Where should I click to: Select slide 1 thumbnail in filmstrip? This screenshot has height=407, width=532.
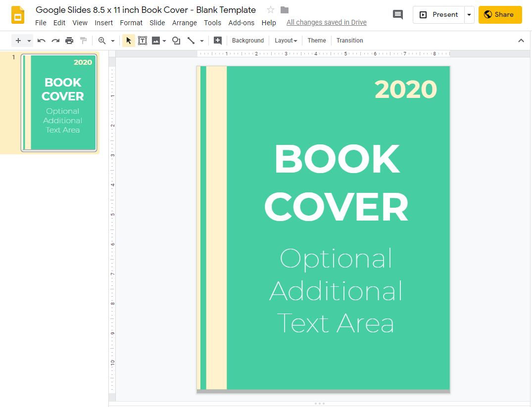(x=59, y=102)
